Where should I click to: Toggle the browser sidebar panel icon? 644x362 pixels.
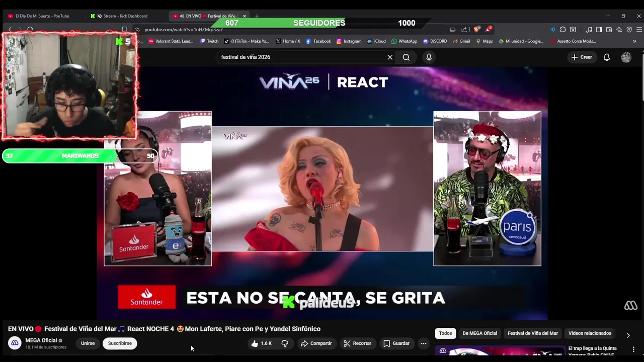coord(599,30)
